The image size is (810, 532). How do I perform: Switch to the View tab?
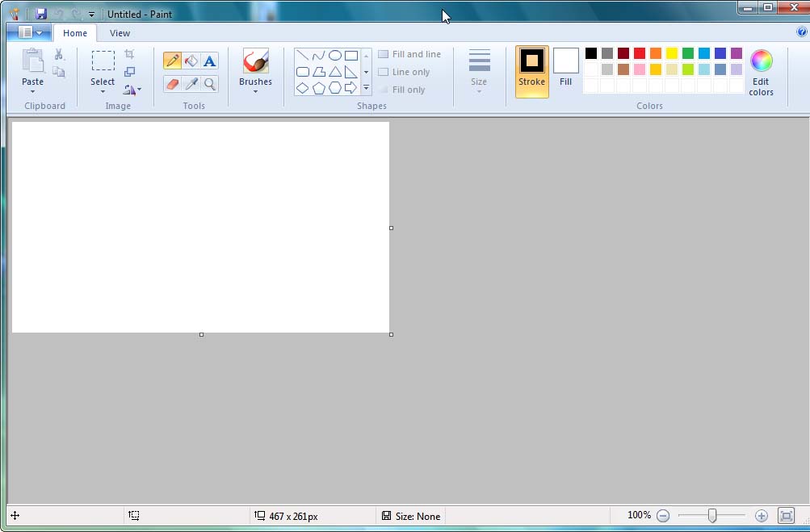click(120, 33)
